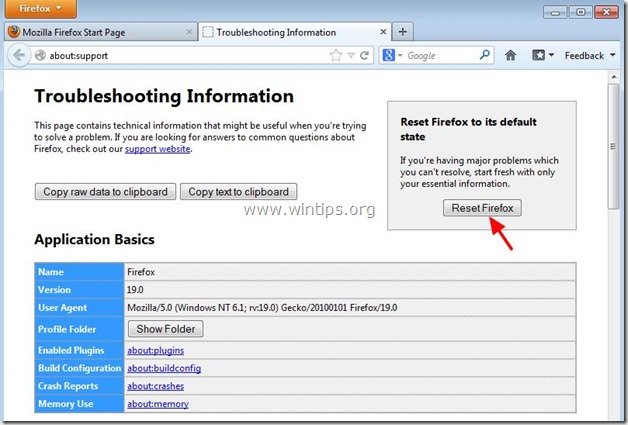Select the Troubleshooting Information tab
628x425 pixels.
point(294,32)
